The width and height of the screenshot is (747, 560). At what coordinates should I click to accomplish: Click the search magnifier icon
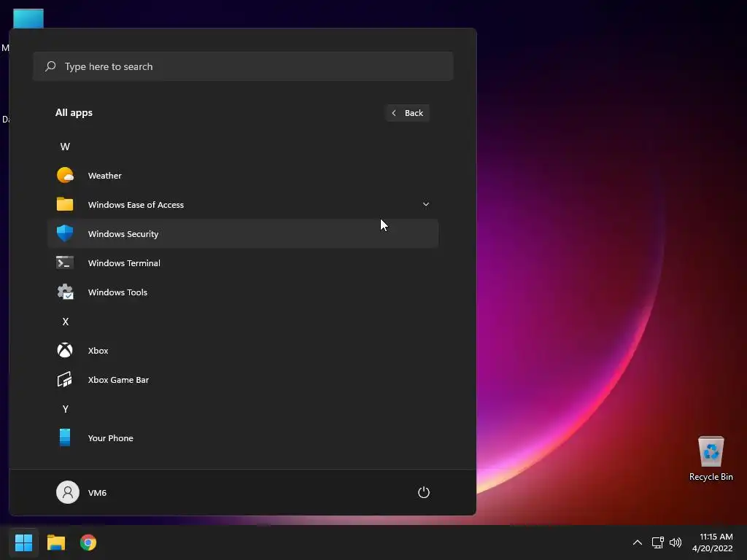point(50,66)
